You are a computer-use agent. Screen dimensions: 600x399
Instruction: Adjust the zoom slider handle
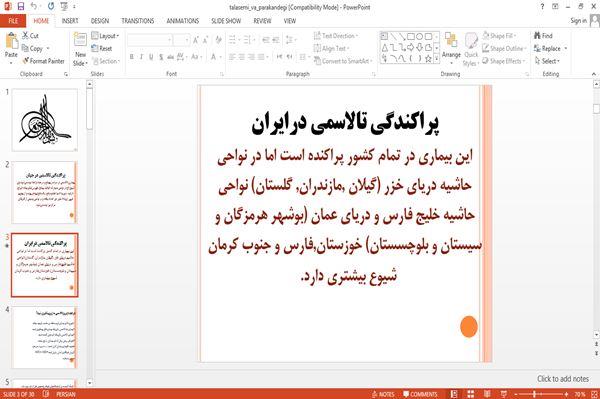(534, 394)
